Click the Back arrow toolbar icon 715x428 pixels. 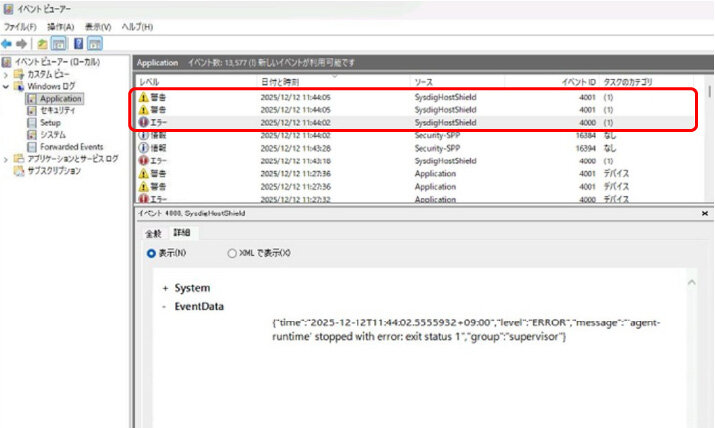[x=7, y=44]
